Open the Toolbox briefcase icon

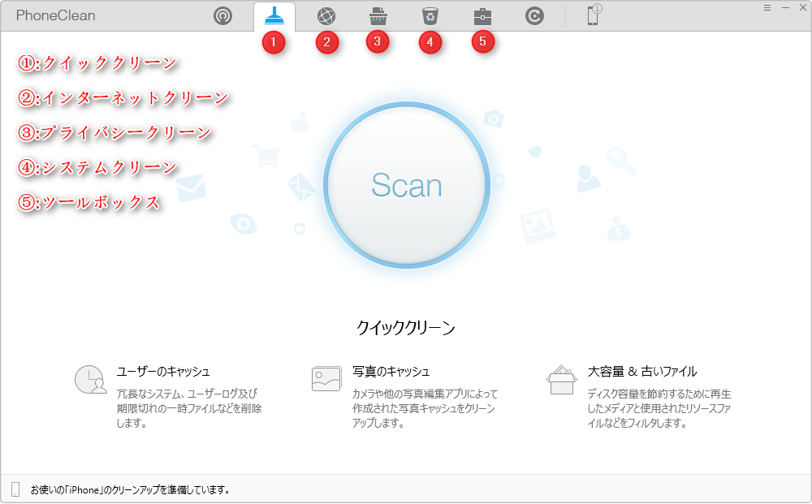point(482,16)
